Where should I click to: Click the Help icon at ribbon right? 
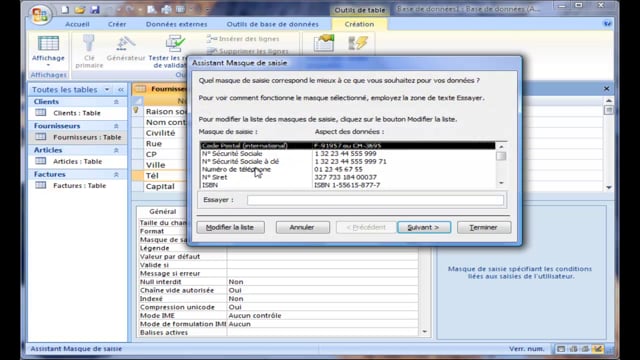(607, 24)
